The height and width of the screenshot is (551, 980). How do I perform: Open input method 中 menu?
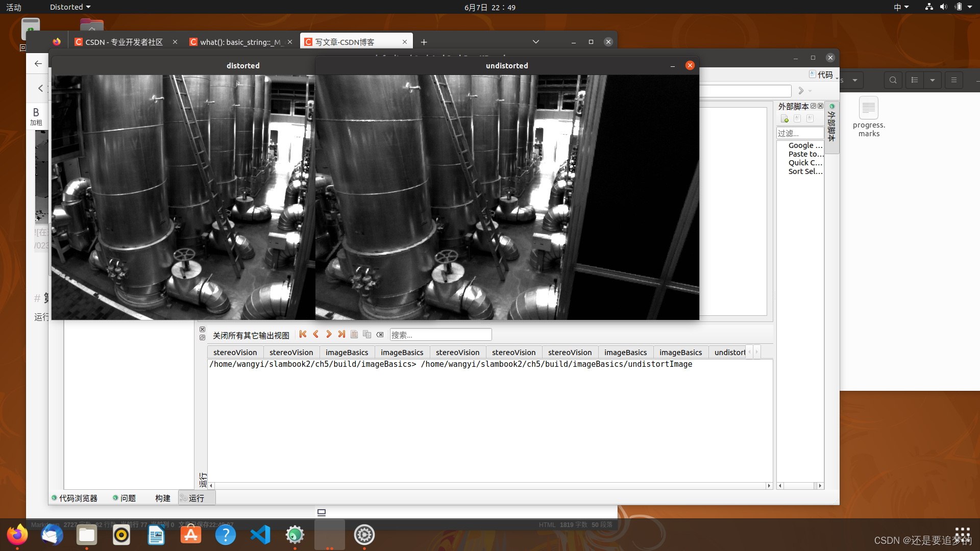tap(901, 7)
